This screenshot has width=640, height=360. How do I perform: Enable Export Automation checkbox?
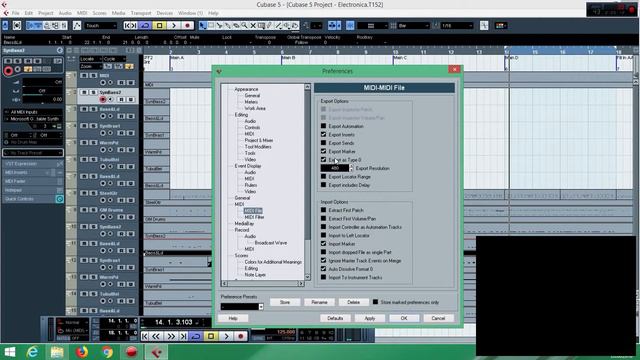coord(323,126)
